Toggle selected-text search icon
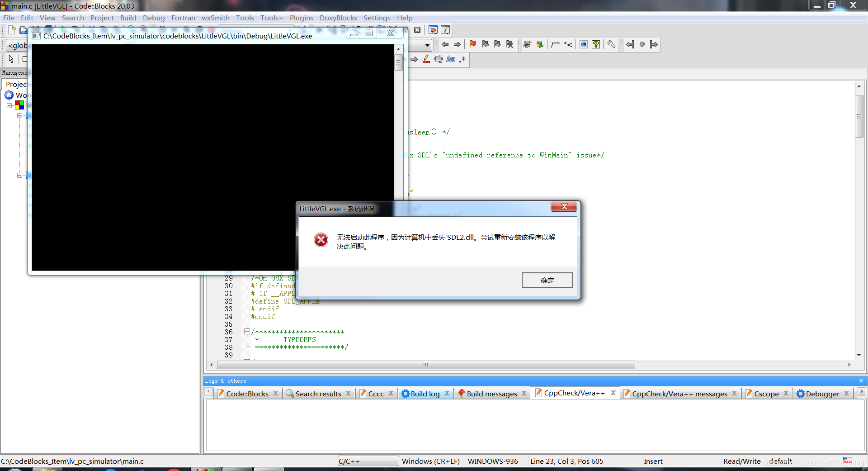This screenshot has width=868, height=471. coord(438,59)
